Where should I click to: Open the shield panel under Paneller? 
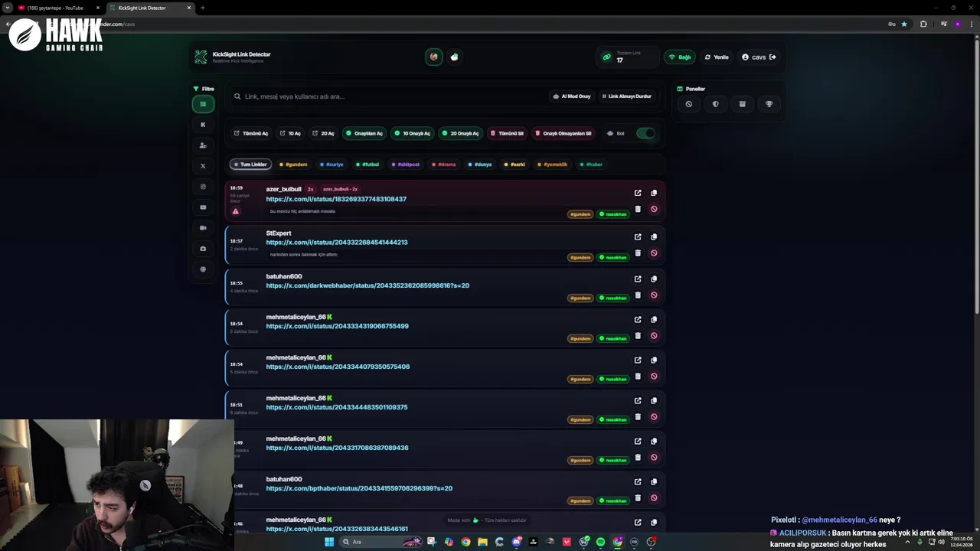[715, 104]
